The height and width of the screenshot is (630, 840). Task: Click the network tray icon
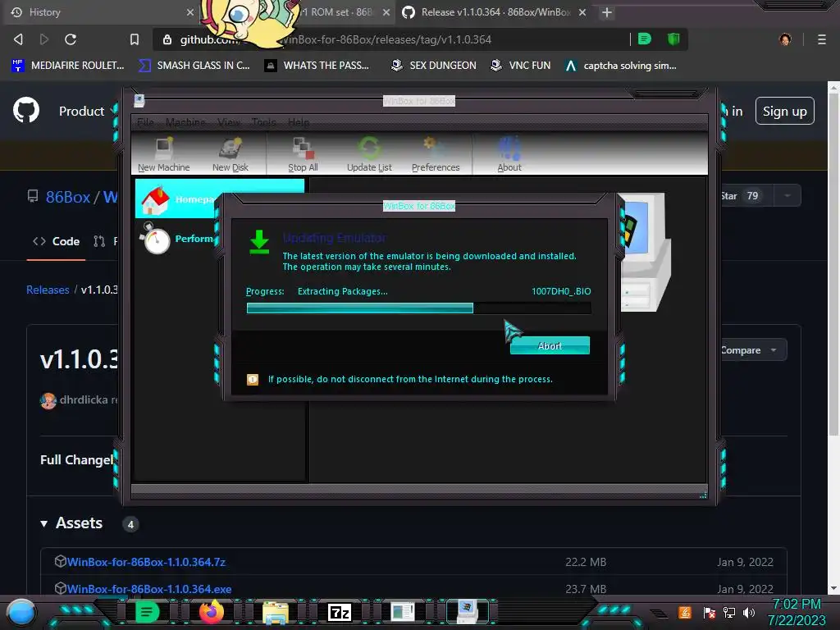[729, 612]
